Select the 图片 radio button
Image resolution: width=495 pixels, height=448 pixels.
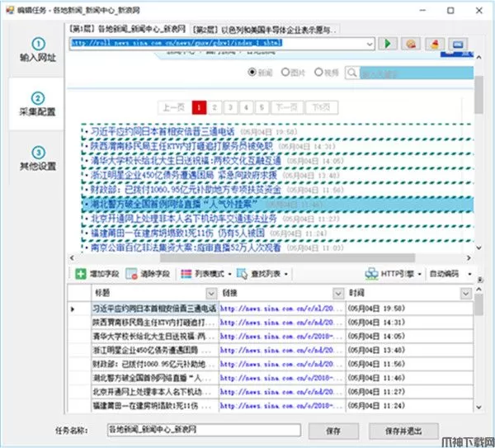[x=285, y=73]
